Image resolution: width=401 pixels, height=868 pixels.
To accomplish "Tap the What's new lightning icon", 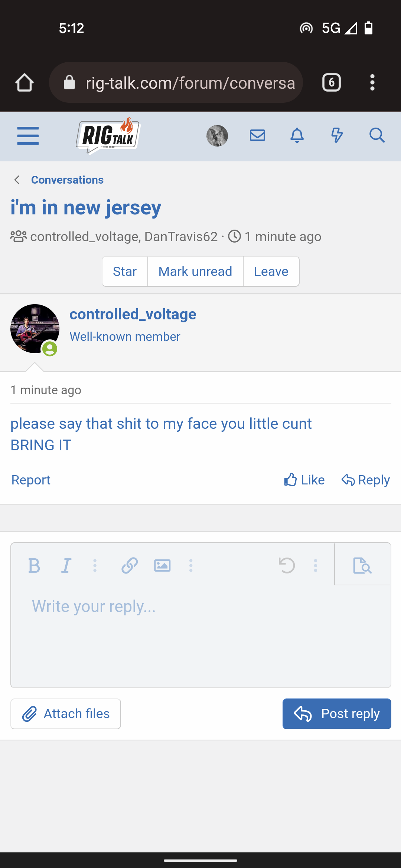I will pos(337,135).
